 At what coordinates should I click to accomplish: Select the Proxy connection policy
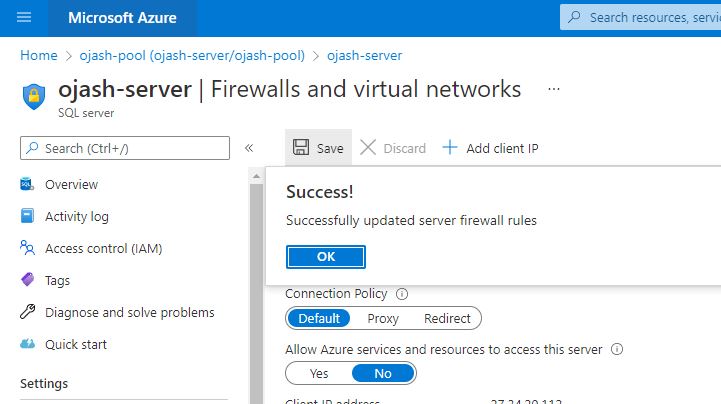click(x=382, y=318)
